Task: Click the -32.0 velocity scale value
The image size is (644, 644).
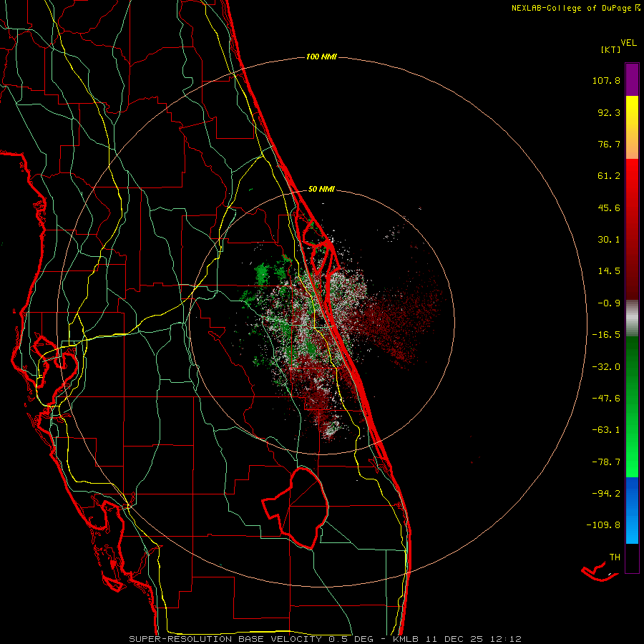Action: click(x=606, y=367)
